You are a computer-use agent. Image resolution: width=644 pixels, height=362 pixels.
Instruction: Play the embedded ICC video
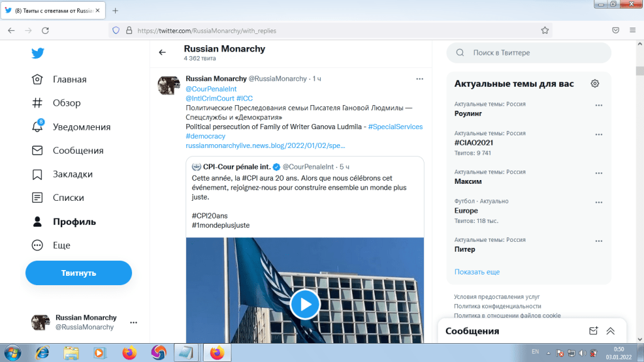click(305, 305)
